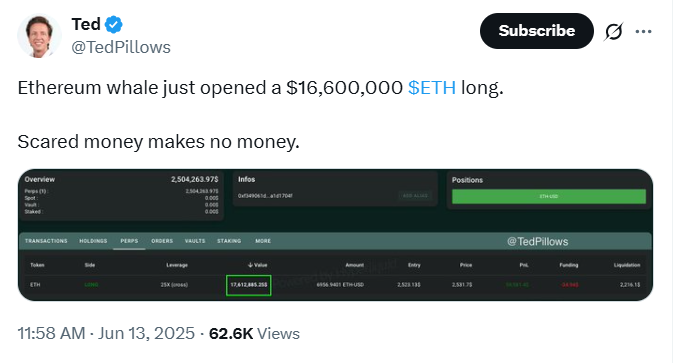Screen dimensions: 676x363
Task: Select the PERPS tab in the screenshot
Action: coord(129,241)
